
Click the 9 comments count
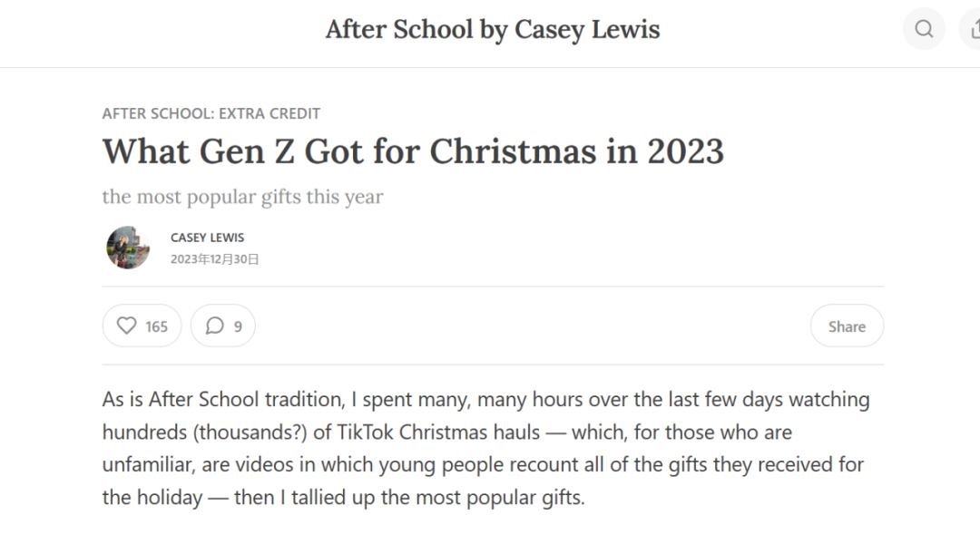click(x=238, y=326)
